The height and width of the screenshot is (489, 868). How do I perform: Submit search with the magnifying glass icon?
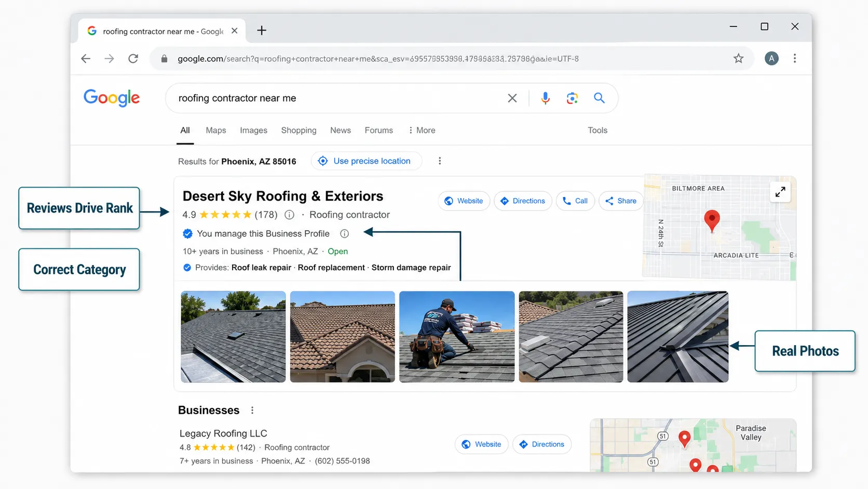[599, 98]
